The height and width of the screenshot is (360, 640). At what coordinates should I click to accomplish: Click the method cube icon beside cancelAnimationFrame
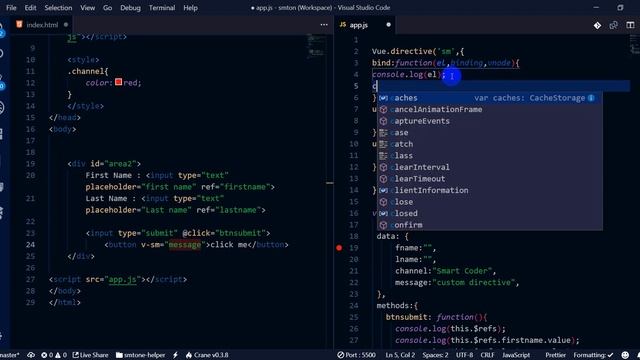383,110
